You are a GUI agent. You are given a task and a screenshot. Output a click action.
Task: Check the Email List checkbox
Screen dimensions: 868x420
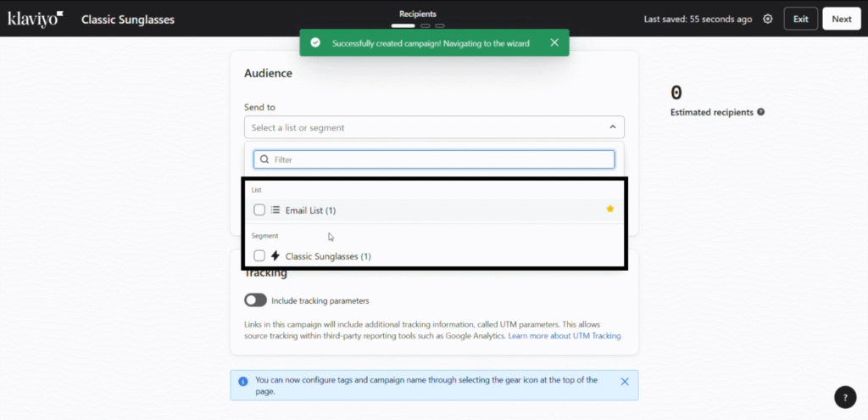pyautogui.click(x=259, y=210)
